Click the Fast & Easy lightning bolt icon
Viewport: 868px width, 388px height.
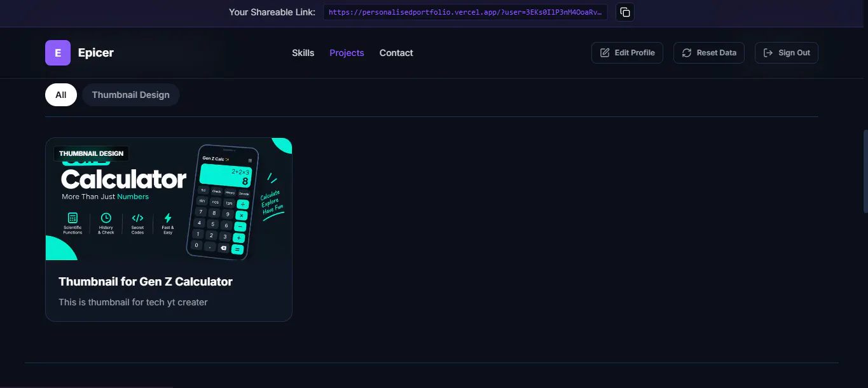(x=168, y=218)
